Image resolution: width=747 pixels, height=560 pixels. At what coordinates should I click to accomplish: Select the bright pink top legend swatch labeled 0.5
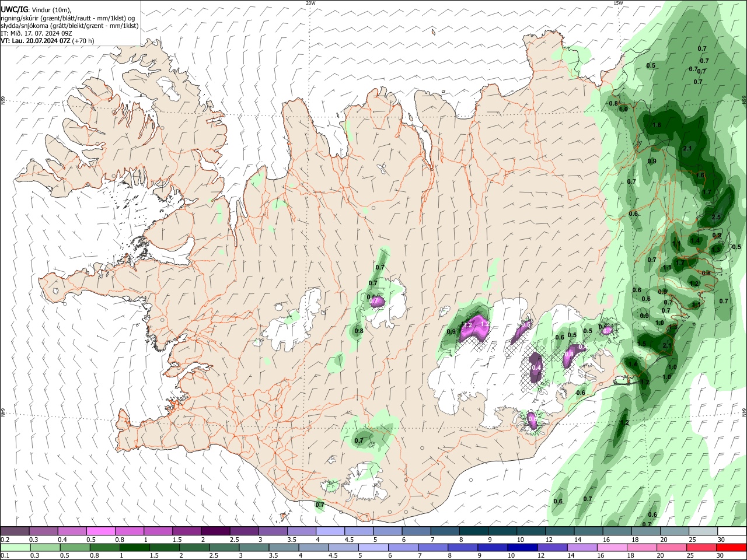pyautogui.click(x=101, y=531)
